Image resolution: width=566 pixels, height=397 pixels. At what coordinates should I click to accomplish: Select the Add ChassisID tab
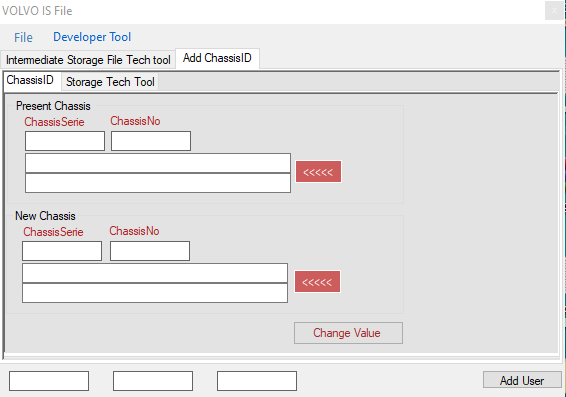tap(217, 58)
